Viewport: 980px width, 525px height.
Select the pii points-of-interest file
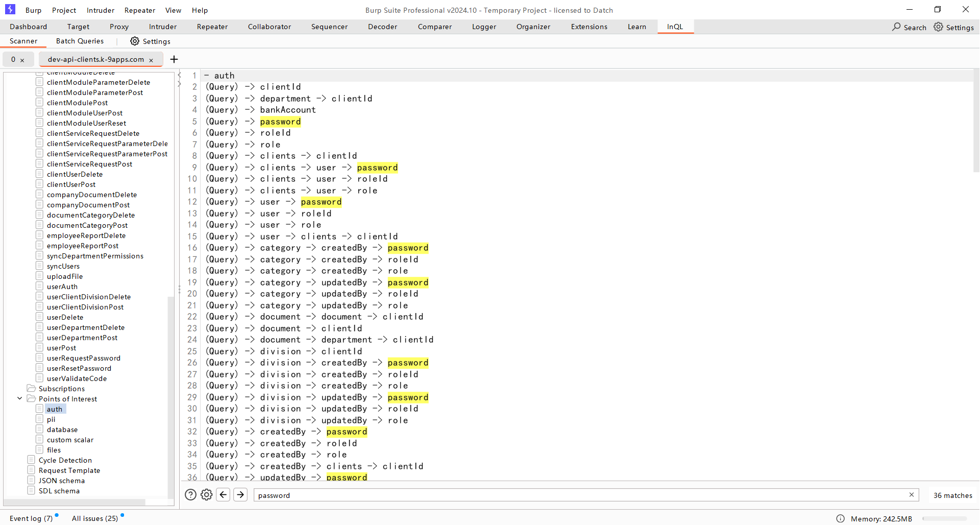click(51, 419)
